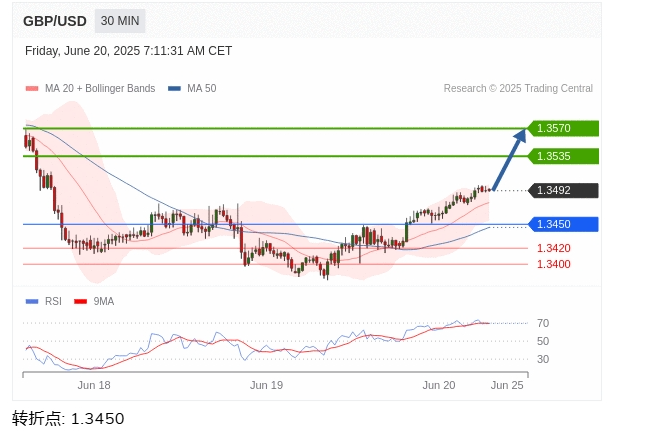
Task: Click the Jun 18 date axis label
Action: 94,386
